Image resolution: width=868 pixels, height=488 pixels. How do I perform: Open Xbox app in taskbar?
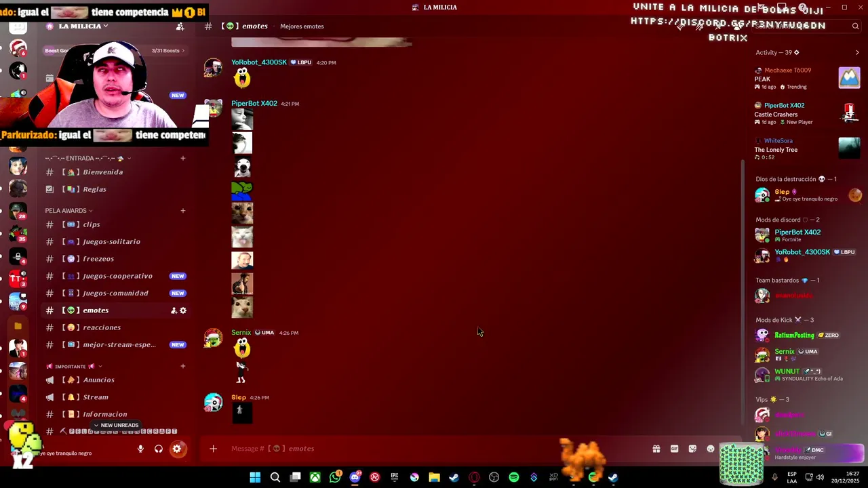(x=315, y=477)
